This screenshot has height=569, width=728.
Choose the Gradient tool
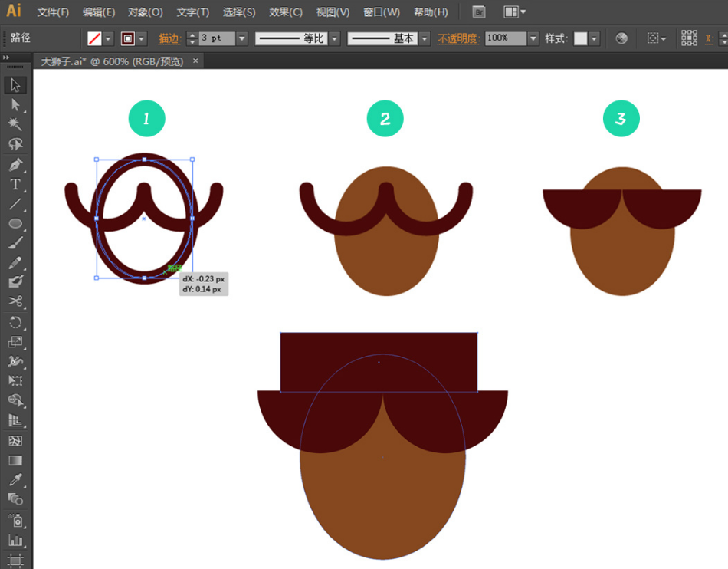(15, 461)
